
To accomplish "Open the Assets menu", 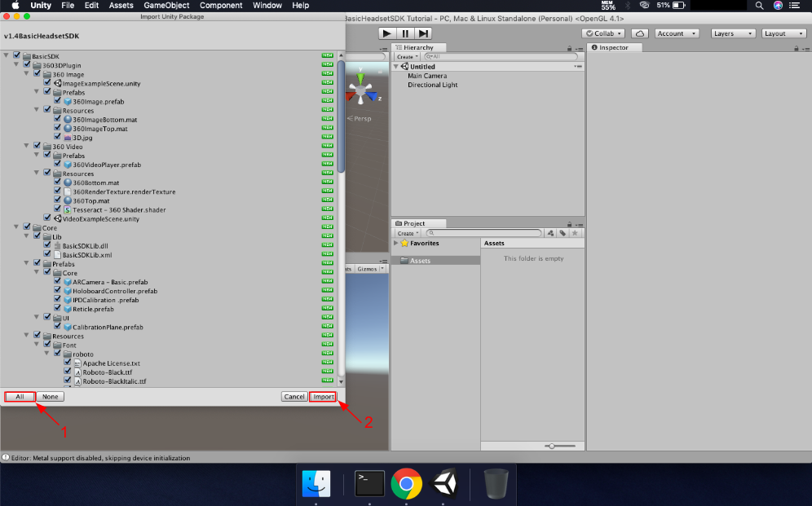I will pyautogui.click(x=121, y=5).
